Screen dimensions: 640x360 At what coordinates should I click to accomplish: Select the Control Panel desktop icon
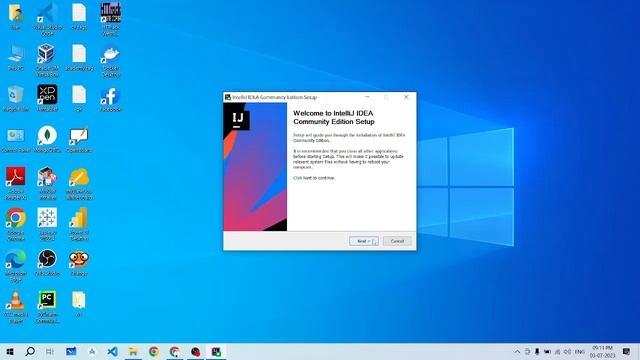click(16, 139)
